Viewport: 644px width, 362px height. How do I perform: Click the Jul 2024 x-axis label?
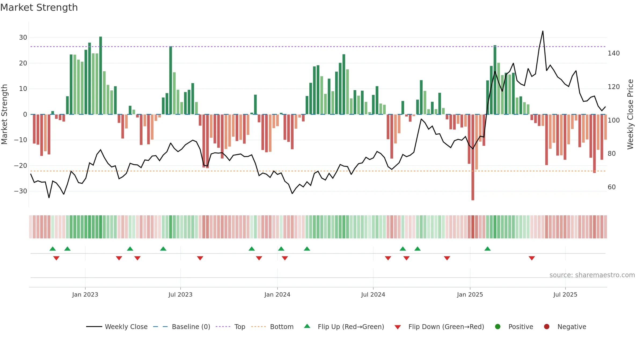(x=373, y=294)
